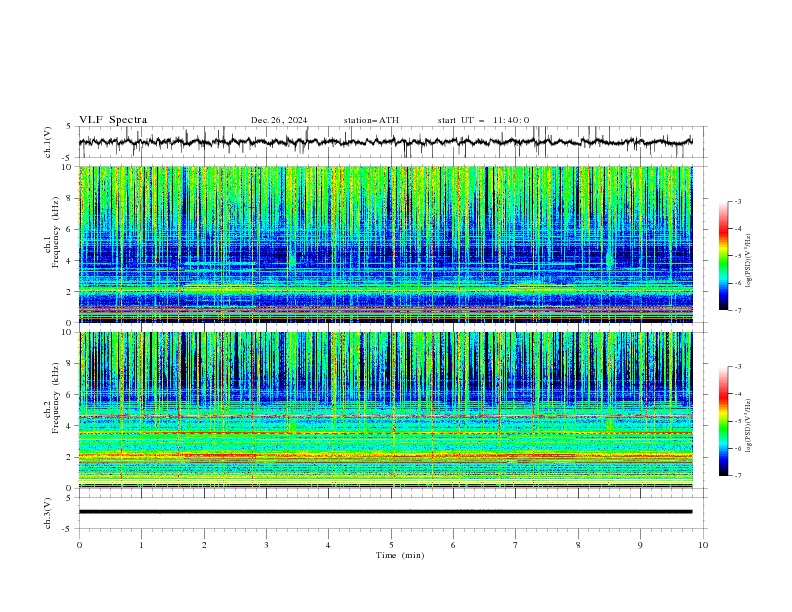Click the ch.1 colorbar log(PSD) label
This screenshot has width=792, height=612.
click(x=749, y=261)
